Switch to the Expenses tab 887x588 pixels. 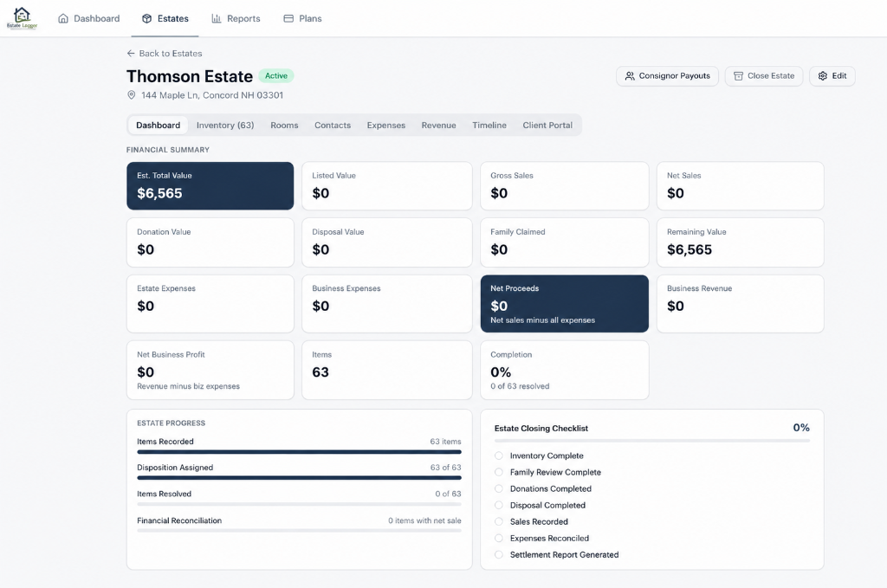click(385, 125)
